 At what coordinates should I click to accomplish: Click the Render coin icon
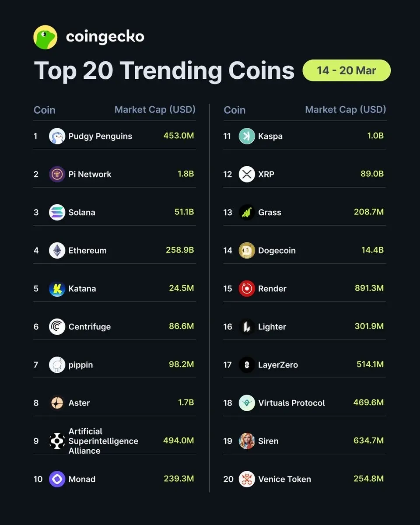[247, 288]
